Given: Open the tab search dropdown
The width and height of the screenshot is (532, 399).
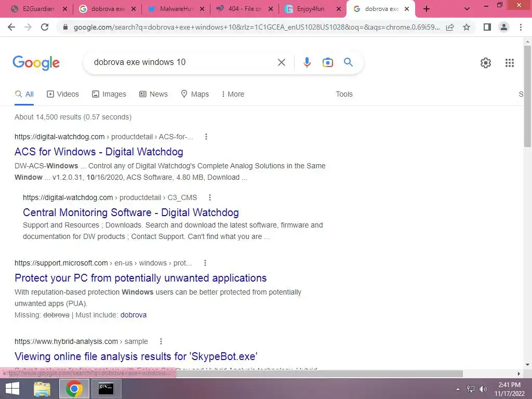Looking at the screenshot, I should (x=467, y=9).
